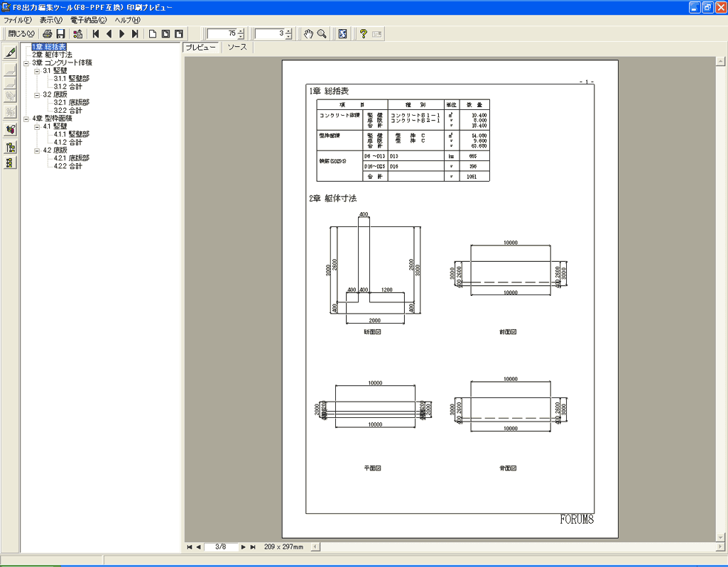
Task: Click the 閉じる close preview button
Action: pos(21,34)
